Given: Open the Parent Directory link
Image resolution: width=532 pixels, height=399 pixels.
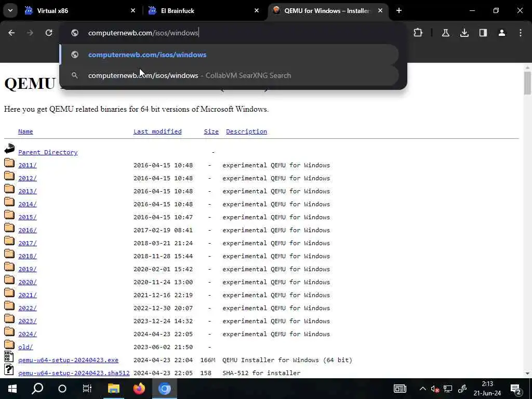Looking at the screenshot, I should (48, 152).
